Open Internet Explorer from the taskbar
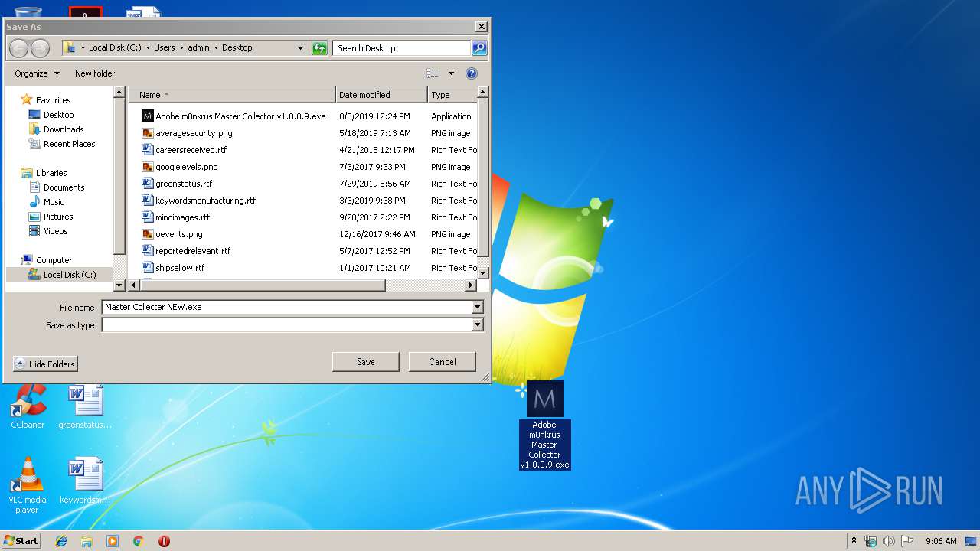The height and width of the screenshot is (551, 980). 61,541
